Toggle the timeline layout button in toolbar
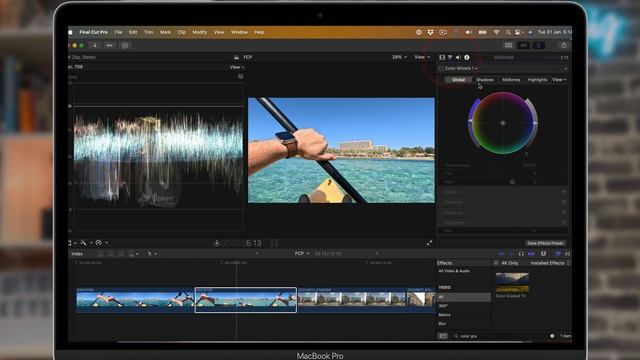This screenshot has height=360, width=640. (x=524, y=45)
